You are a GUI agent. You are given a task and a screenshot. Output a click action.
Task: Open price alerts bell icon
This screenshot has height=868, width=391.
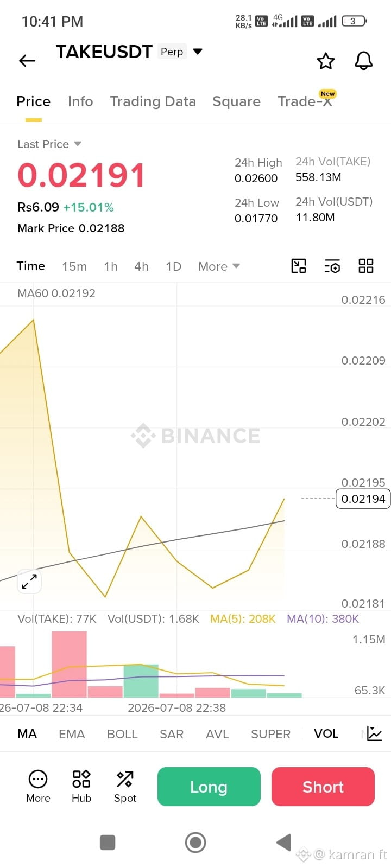(364, 61)
